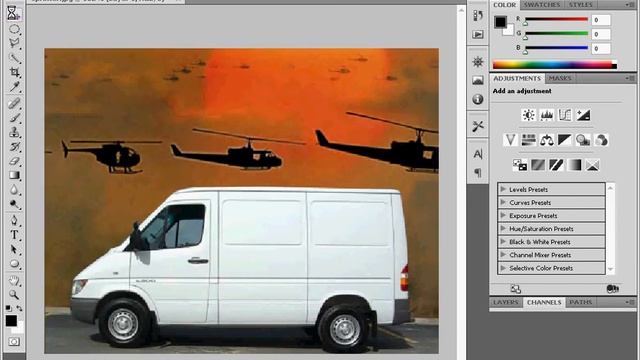Switch to the Swatches tab

tap(542, 5)
